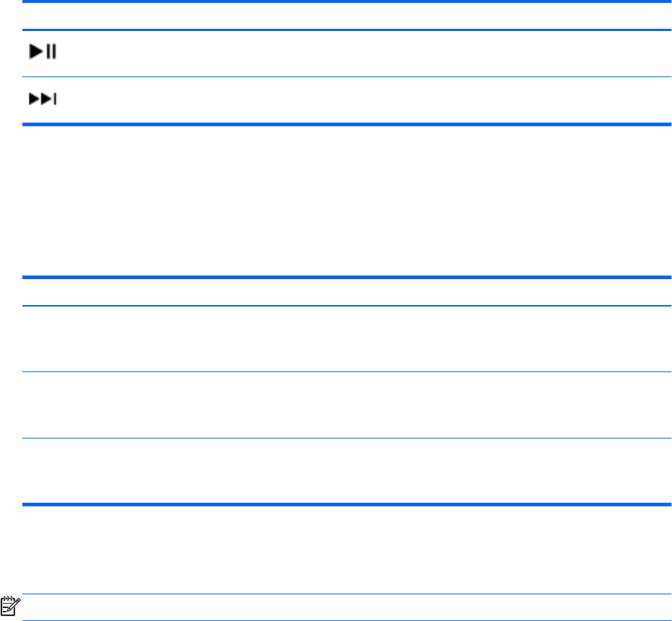Click the thick blue top border of the lower table
Viewport: 672px width, 621px height.
(x=346, y=277)
